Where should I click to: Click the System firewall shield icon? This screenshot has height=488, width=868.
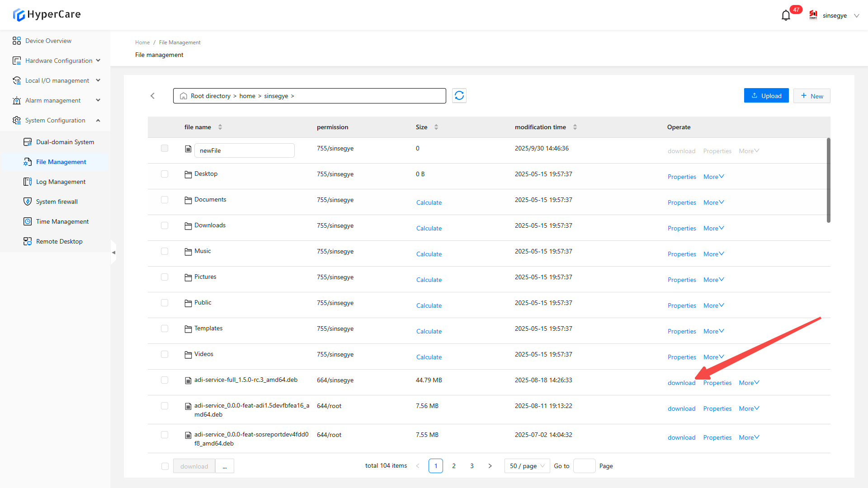28,202
